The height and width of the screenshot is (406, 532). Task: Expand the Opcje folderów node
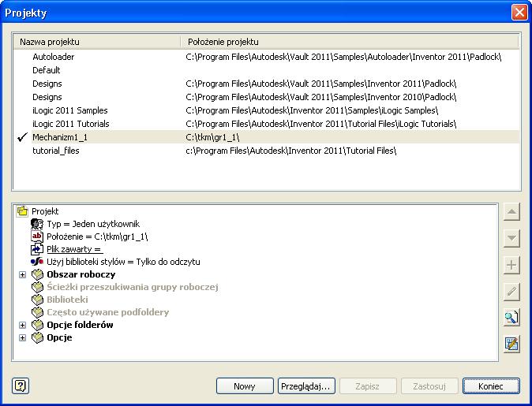click(x=22, y=325)
